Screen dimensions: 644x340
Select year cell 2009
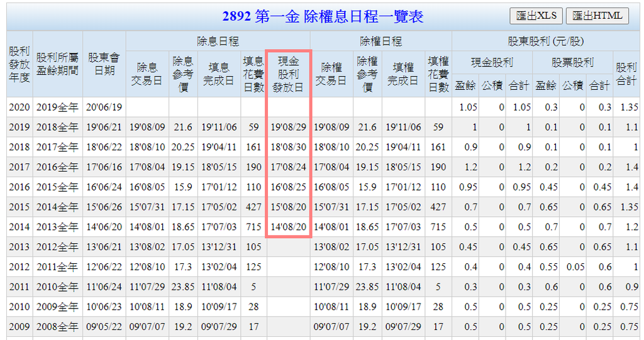pos(19,327)
